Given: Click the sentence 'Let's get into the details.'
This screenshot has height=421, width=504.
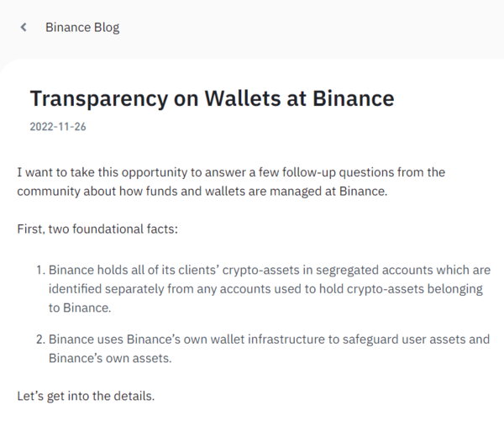Looking at the screenshot, I should click(87, 395).
